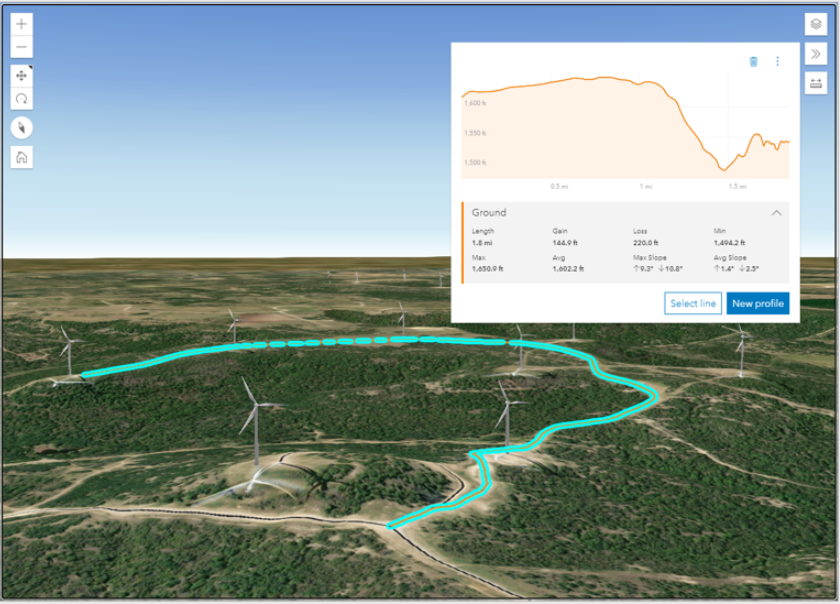Screen dimensions: 840x604
Task: Open the layer list panel
Action: [x=815, y=23]
